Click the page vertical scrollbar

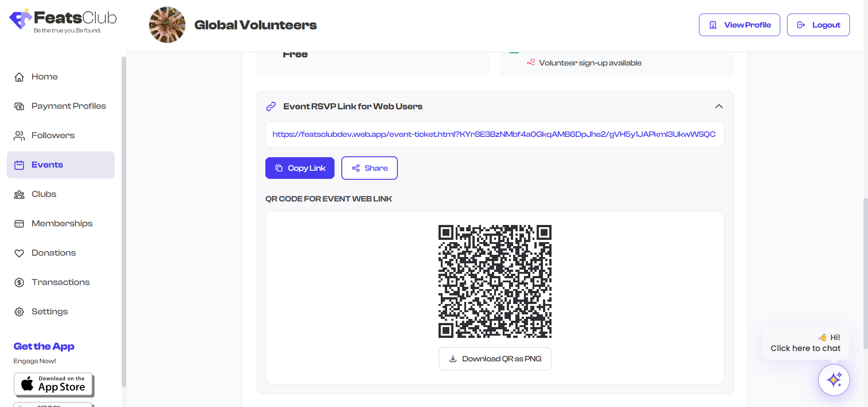coord(865,273)
